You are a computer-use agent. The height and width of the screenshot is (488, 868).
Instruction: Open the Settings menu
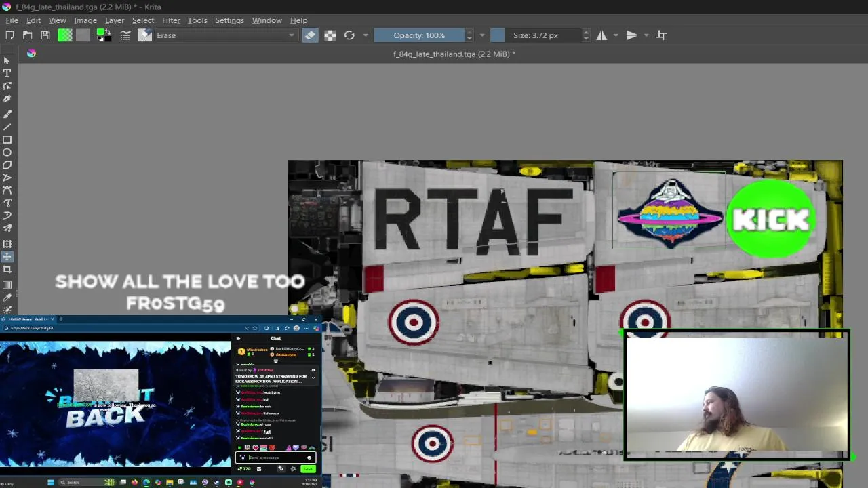(229, 20)
